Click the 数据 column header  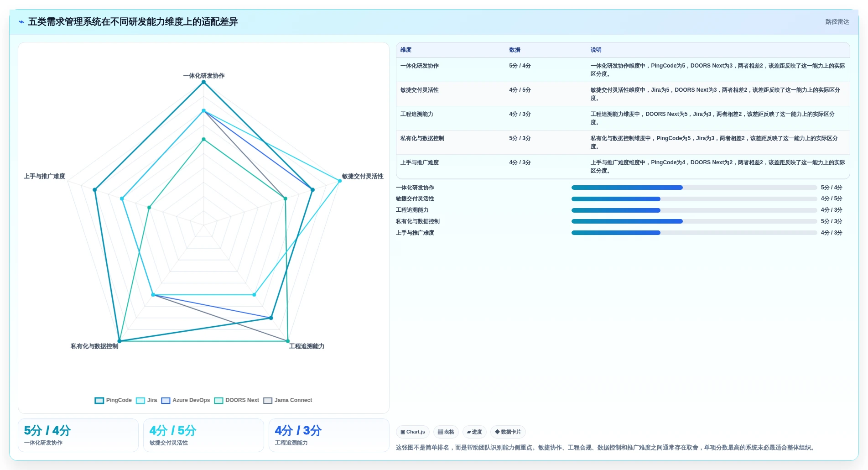coord(515,50)
